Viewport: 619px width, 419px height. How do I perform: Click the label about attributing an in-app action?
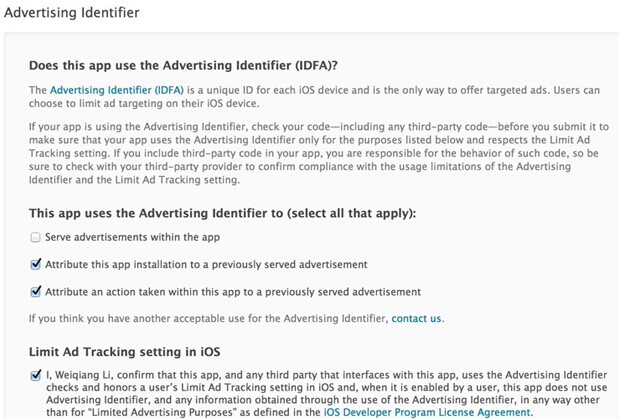pos(233,292)
